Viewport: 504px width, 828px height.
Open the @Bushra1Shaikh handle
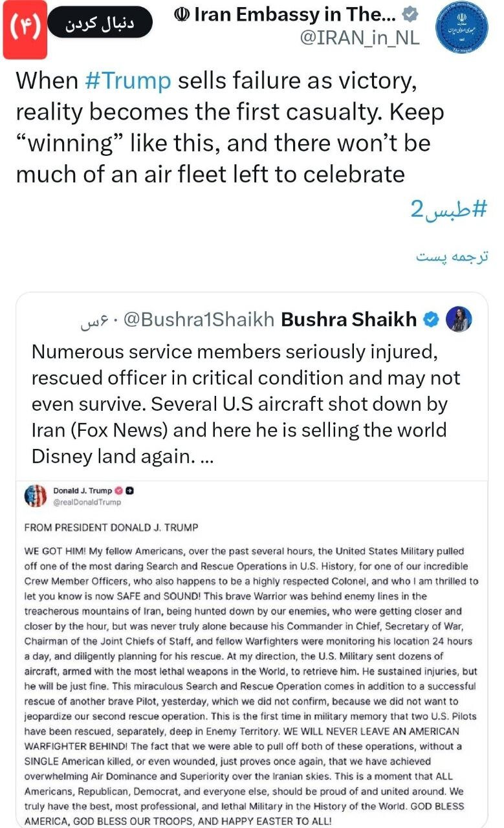coord(199,320)
